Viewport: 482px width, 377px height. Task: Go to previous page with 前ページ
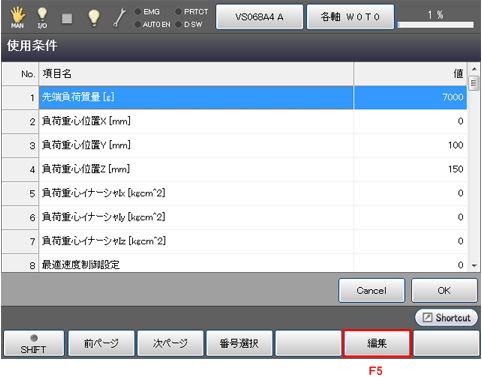(x=101, y=343)
